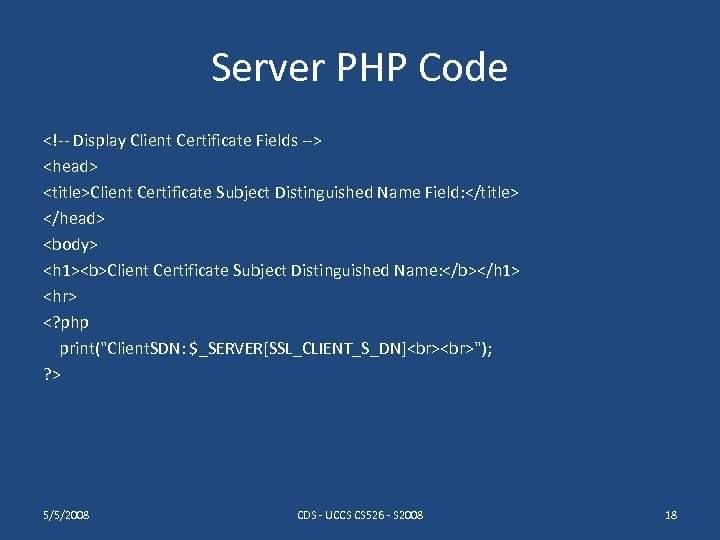Click the print("ClientSDN...") statement line
The height and width of the screenshot is (540, 720).
(276, 349)
